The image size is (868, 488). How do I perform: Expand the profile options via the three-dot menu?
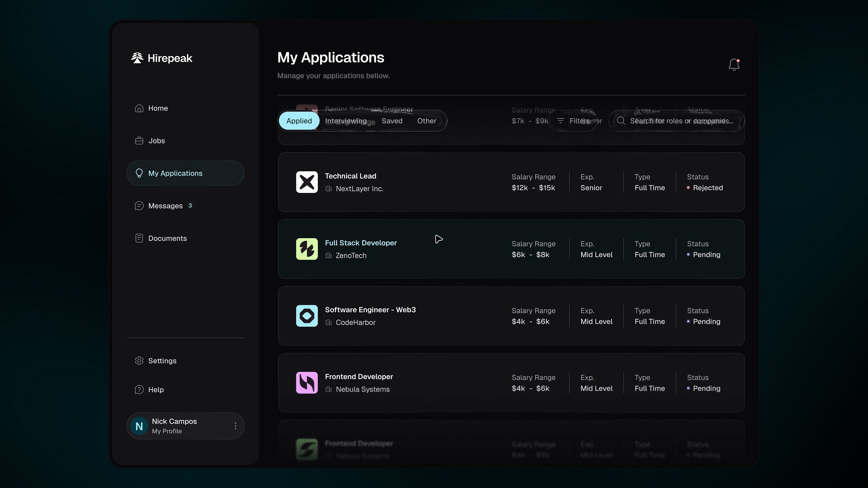tap(235, 426)
